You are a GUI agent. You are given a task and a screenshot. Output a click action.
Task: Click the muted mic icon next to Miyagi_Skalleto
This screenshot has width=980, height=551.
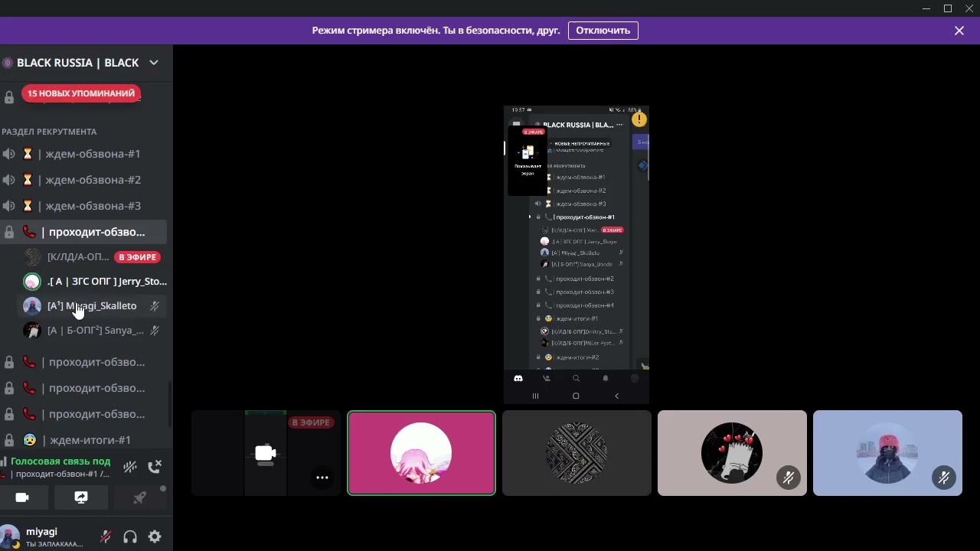[x=155, y=306]
